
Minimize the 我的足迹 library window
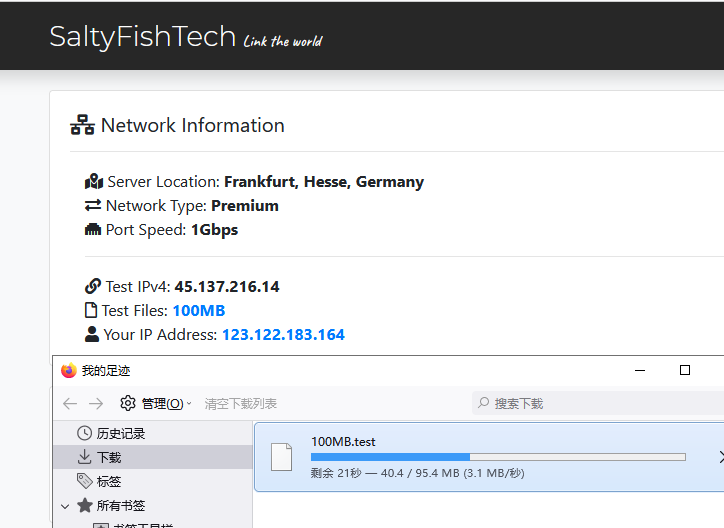640,370
